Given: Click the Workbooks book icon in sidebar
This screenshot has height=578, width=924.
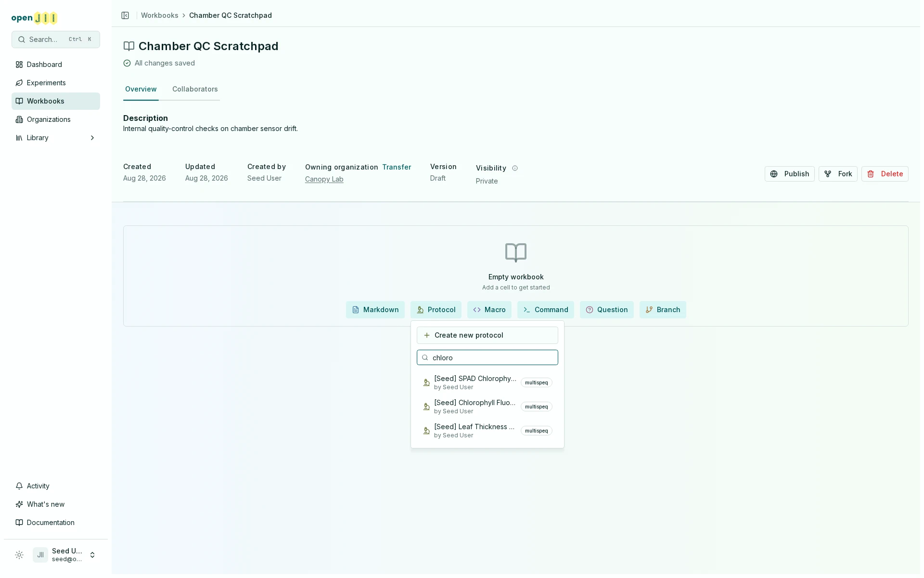Looking at the screenshot, I should [x=19, y=101].
